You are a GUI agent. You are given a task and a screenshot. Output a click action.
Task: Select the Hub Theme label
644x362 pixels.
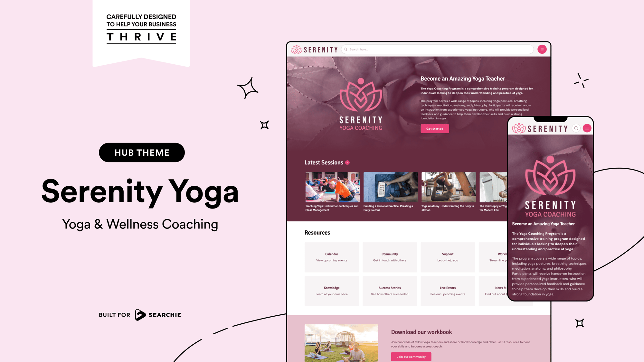[x=142, y=152]
